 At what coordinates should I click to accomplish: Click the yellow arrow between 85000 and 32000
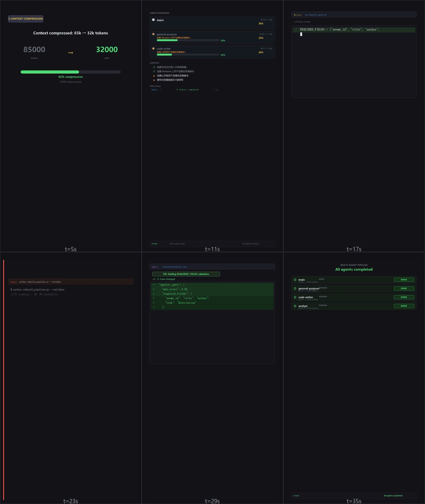coord(70,53)
